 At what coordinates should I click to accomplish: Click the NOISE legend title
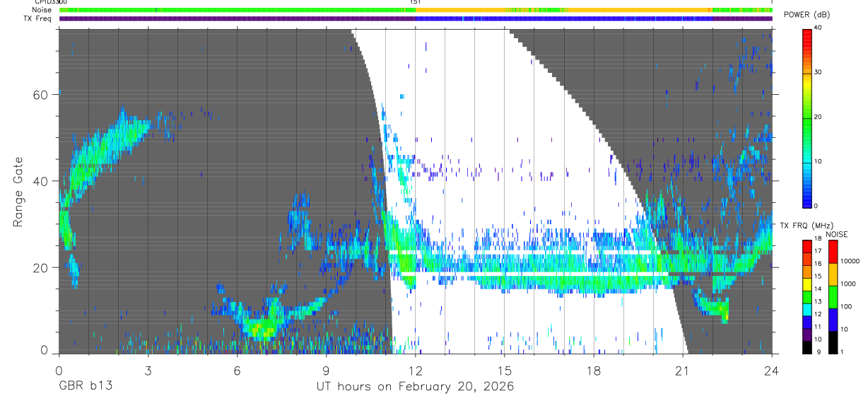tap(838, 234)
